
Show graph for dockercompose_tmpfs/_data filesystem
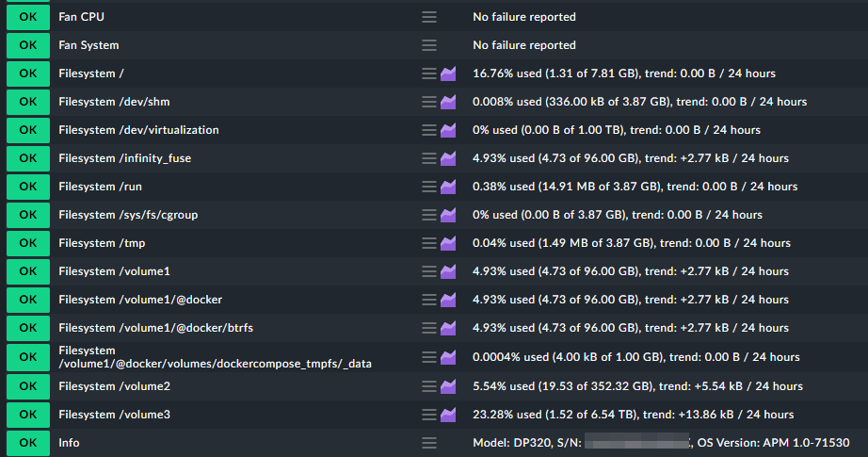click(448, 357)
